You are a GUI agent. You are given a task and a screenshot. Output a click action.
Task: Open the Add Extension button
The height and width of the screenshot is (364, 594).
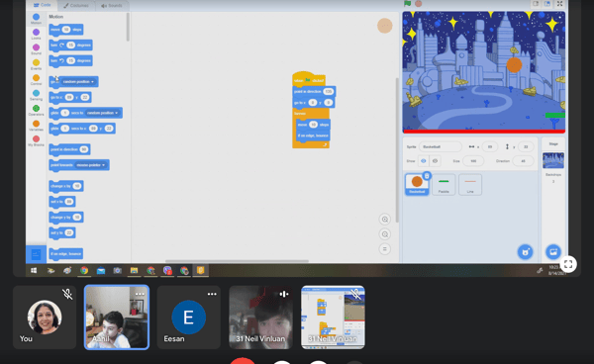(36, 254)
